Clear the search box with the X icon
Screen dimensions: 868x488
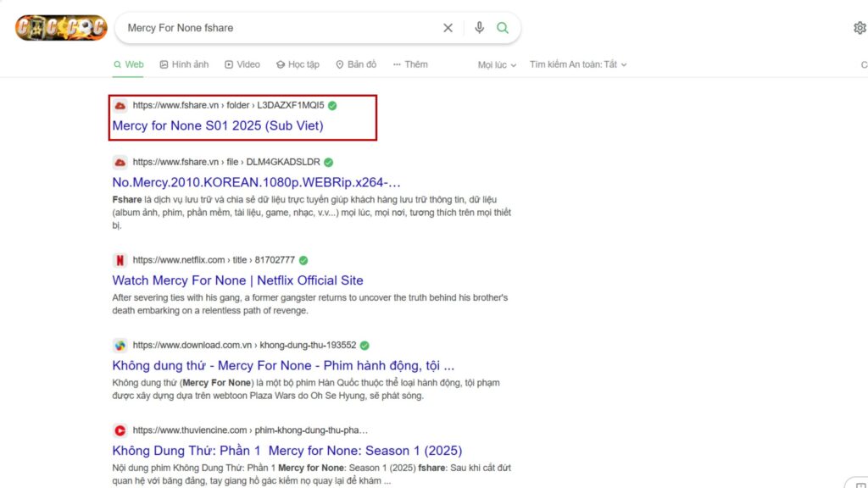coord(448,28)
